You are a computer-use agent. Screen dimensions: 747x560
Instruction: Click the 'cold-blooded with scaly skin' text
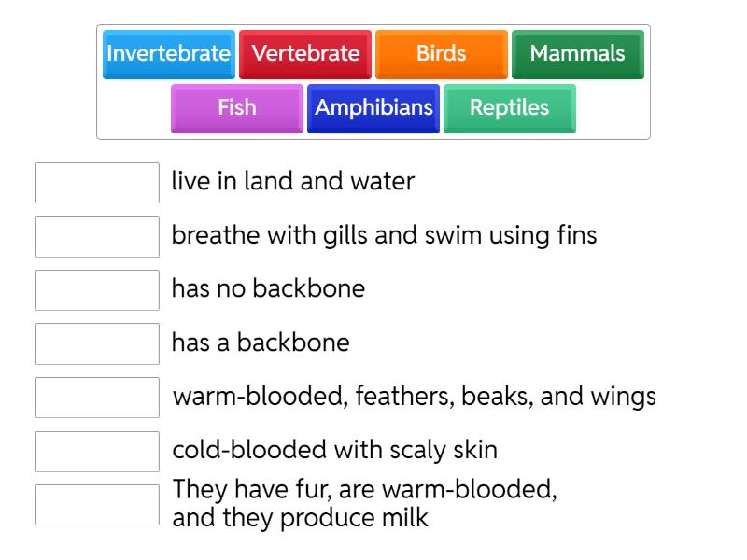(334, 450)
